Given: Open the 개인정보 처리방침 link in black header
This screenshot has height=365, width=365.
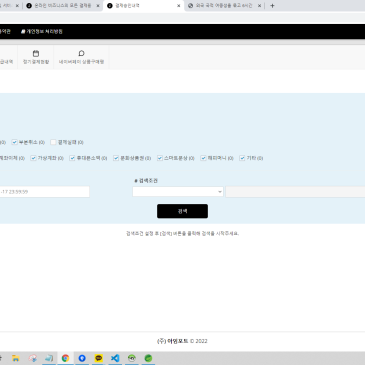Looking at the screenshot, I should (x=42, y=31).
